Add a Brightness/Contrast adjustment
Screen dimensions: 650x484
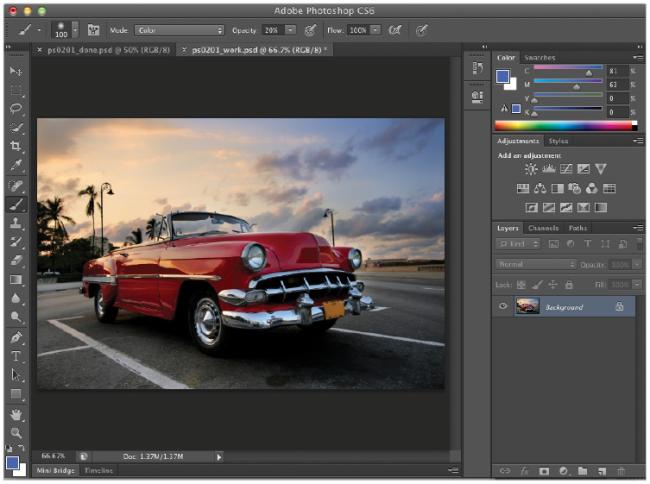tap(531, 169)
